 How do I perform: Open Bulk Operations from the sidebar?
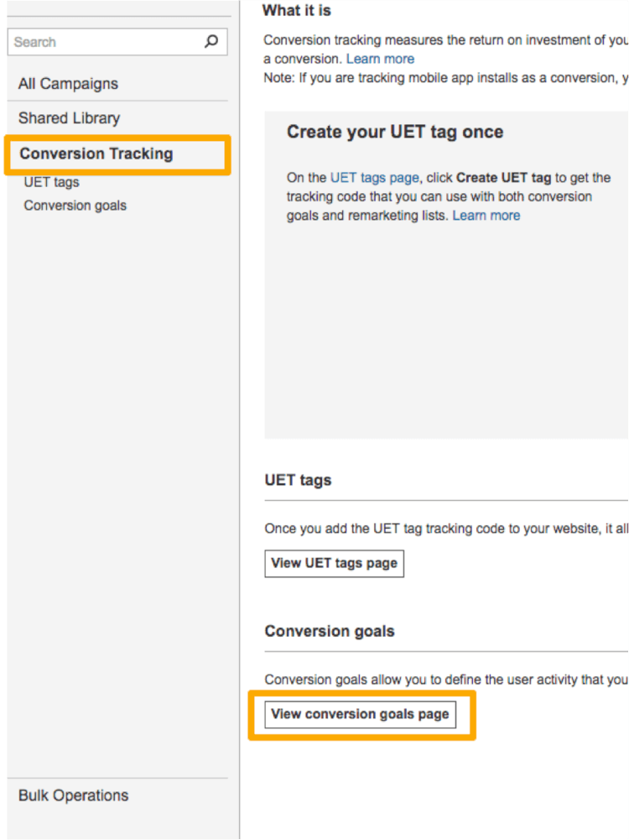click(x=72, y=795)
